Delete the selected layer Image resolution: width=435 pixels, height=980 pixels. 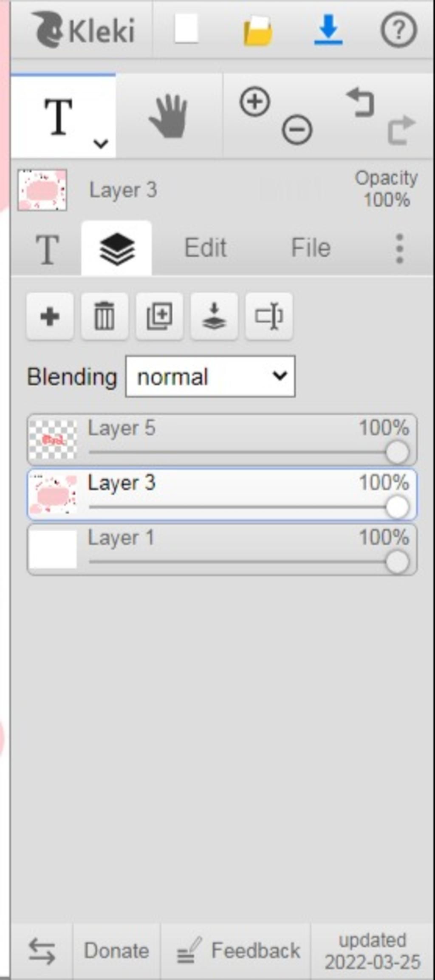(105, 316)
